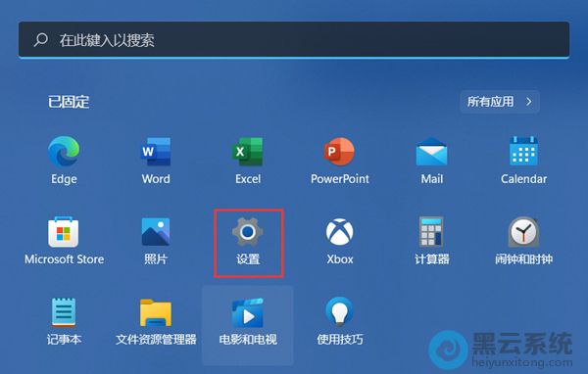Open Microsoft Store icon
This screenshot has height=374, width=588.
click(64, 232)
